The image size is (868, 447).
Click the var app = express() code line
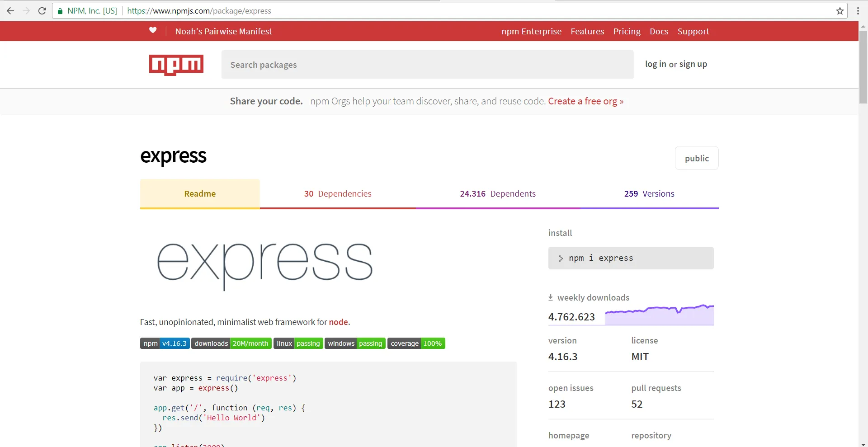pyautogui.click(x=196, y=388)
